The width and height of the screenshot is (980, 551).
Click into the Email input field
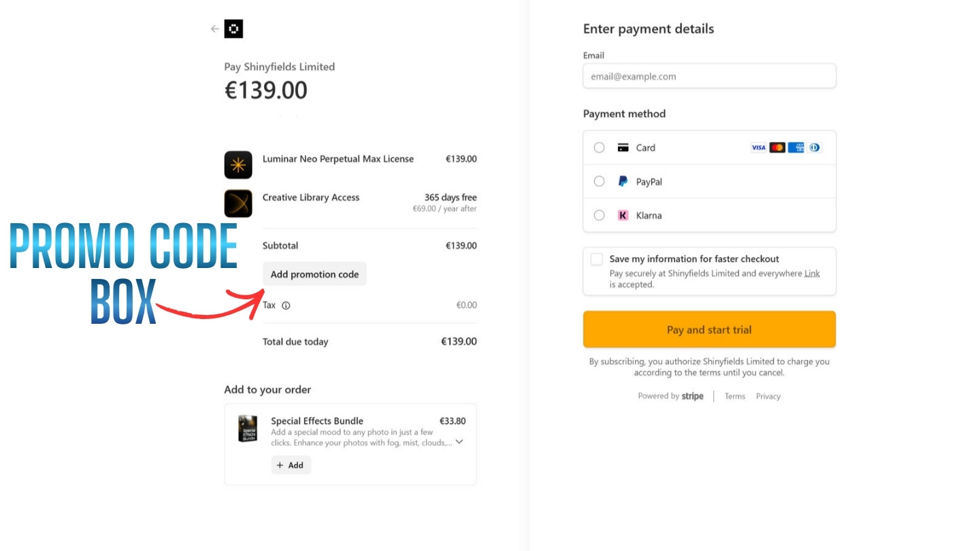(709, 76)
